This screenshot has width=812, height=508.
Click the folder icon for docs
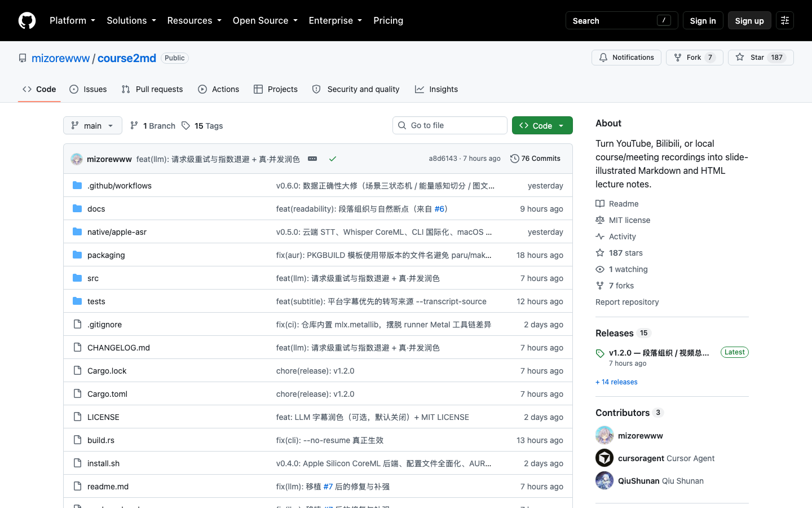[77, 208]
